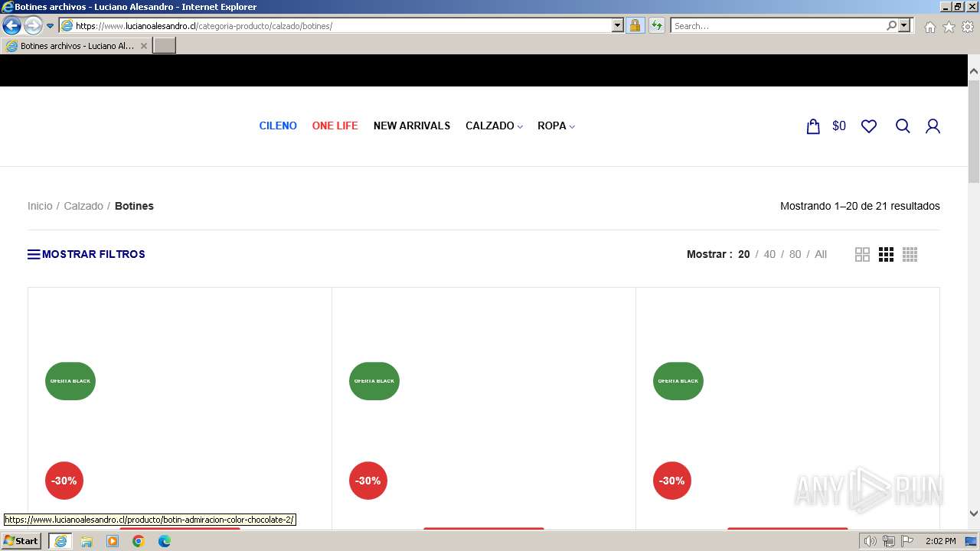Click the hamburger filter icon

(34, 254)
